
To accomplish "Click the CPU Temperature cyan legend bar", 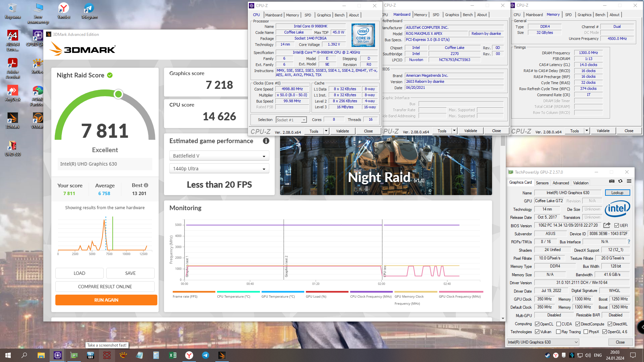I will point(238,292).
